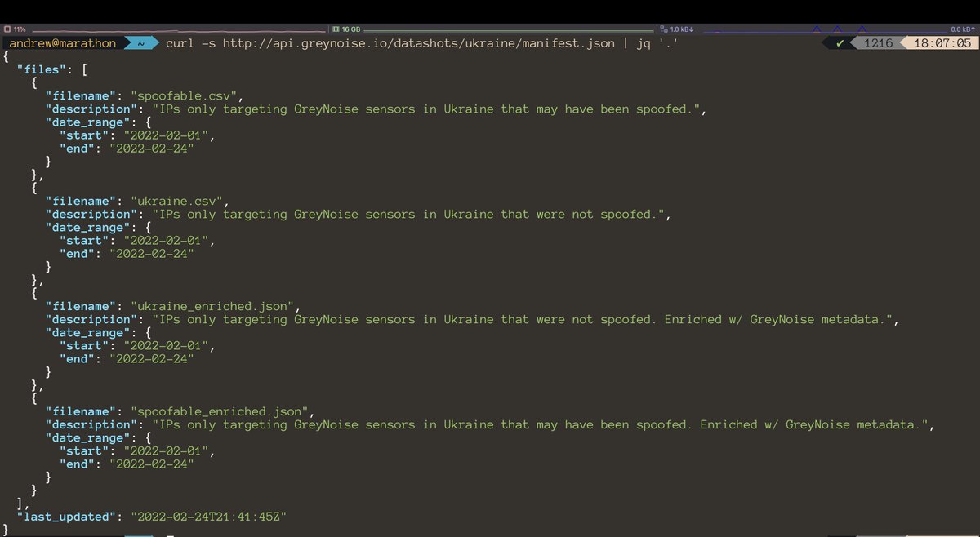Click the 1.0 kB download network indicator
This screenshot has height=537, width=980.
(x=676, y=29)
